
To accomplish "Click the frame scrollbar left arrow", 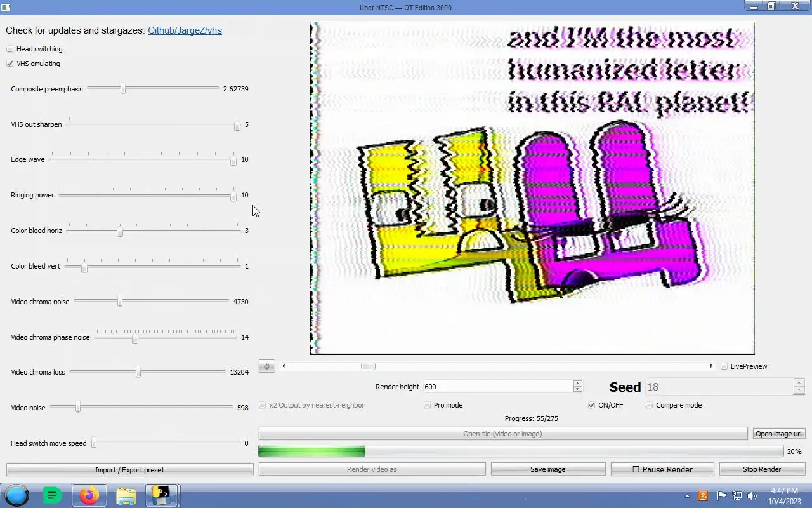I will pyautogui.click(x=284, y=366).
